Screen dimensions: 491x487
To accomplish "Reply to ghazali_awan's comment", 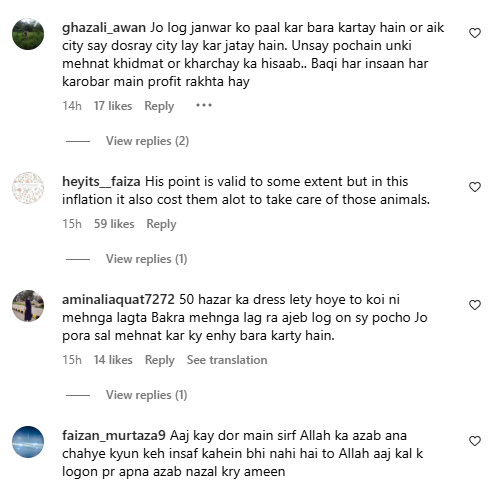I will click(x=159, y=106).
